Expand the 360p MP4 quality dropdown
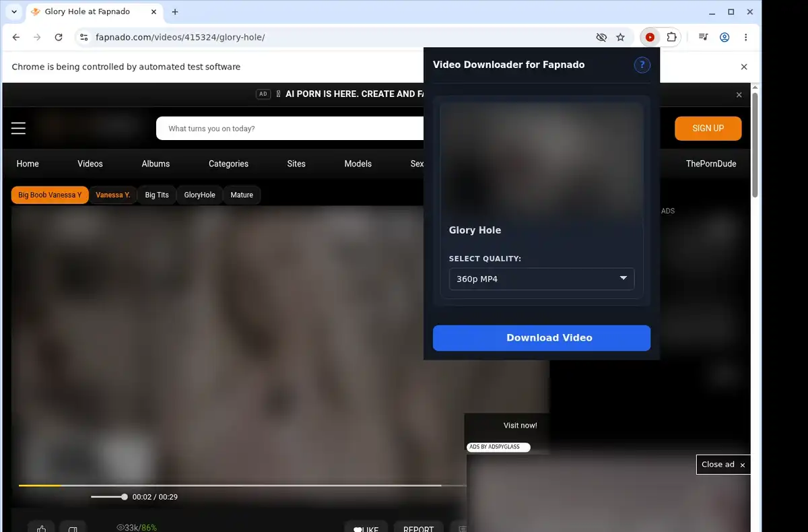The image size is (808, 532). [x=541, y=279]
